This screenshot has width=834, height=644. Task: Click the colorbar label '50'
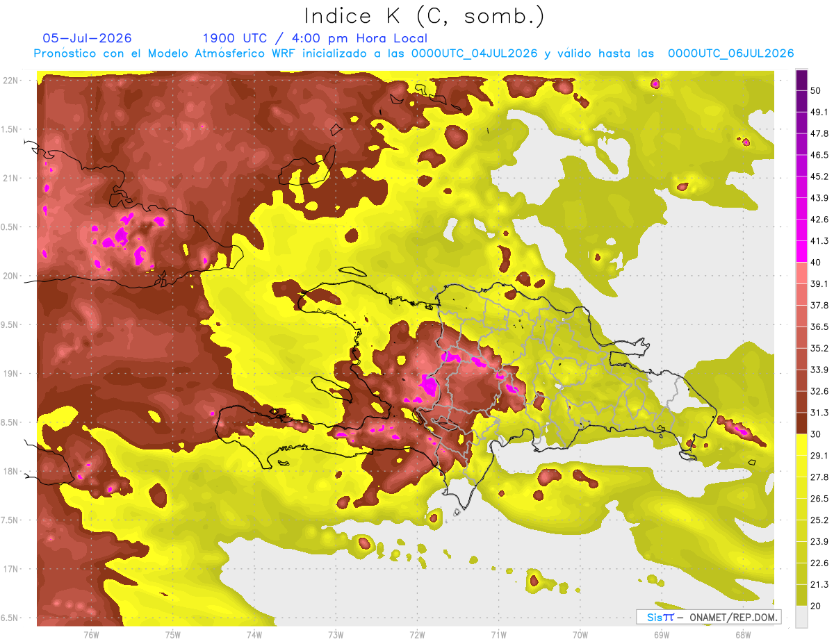click(x=815, y=91)
